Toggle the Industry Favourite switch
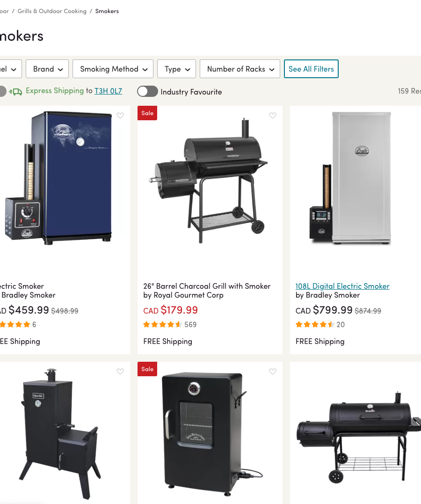 point(147,92)
